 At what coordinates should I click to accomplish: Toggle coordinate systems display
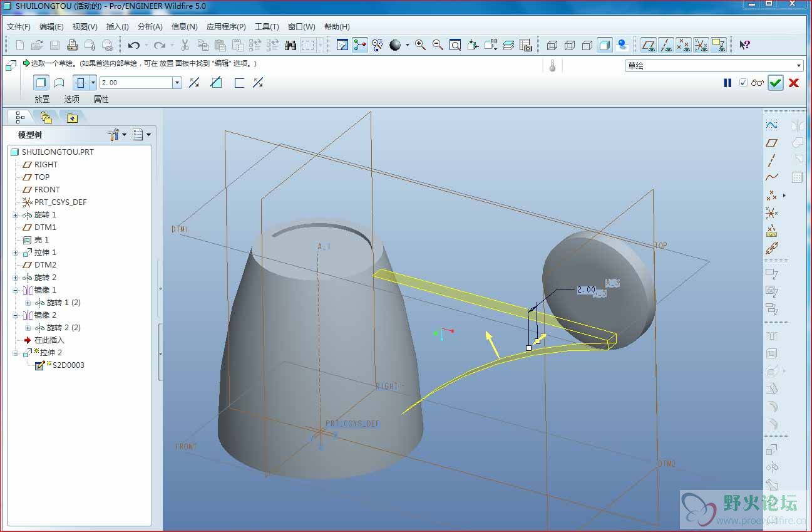701,45
